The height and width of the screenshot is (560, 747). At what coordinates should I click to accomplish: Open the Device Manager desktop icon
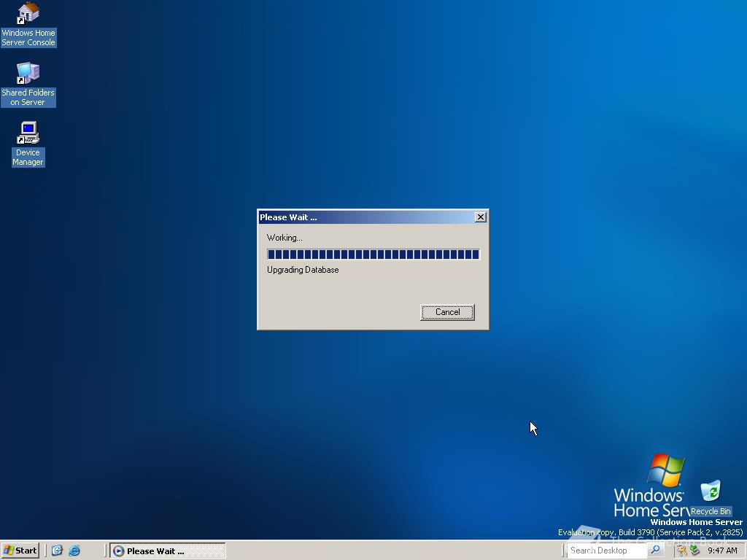tap(28, 144)
